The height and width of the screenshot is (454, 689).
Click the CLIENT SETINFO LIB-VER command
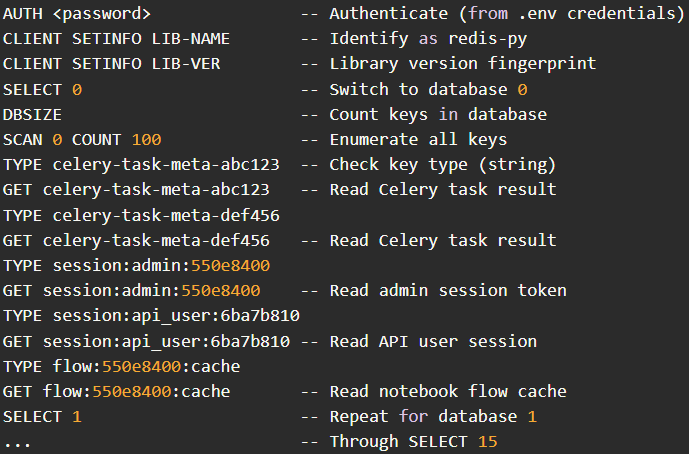click(111, 64)
